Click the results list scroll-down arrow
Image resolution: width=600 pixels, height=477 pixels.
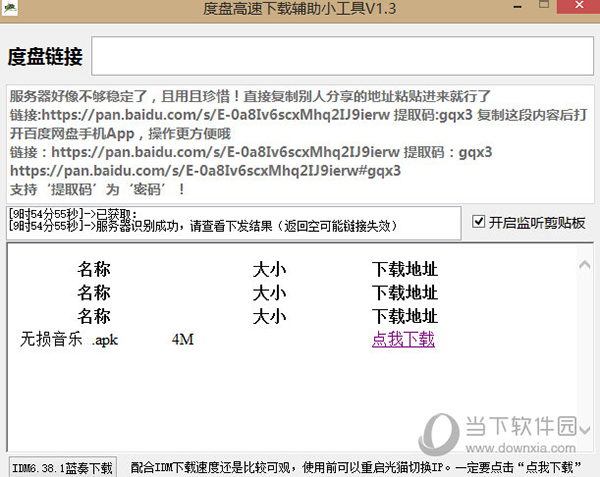pos(584,430)
